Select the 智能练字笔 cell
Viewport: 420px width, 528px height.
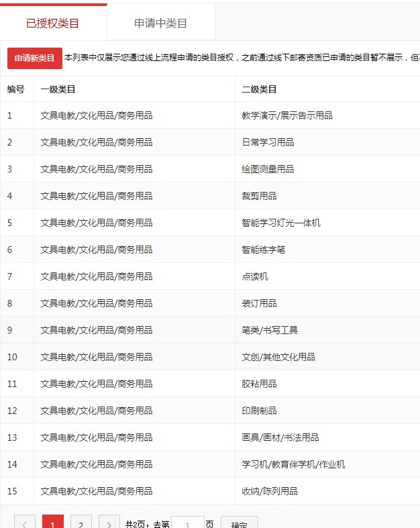[x=327, y=250]
